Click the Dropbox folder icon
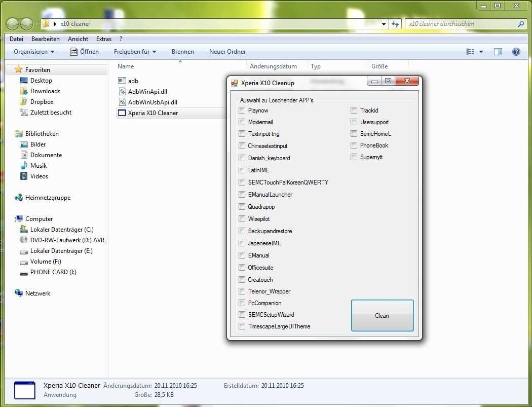 24,101
